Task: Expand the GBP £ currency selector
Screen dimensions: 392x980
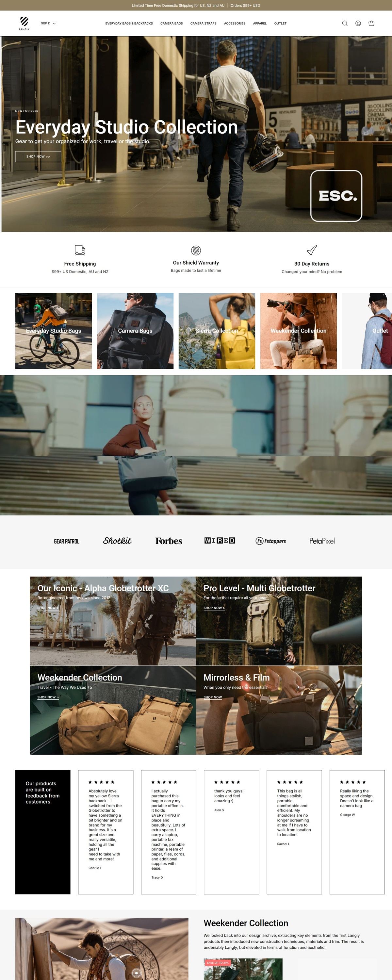Action: 48,23
